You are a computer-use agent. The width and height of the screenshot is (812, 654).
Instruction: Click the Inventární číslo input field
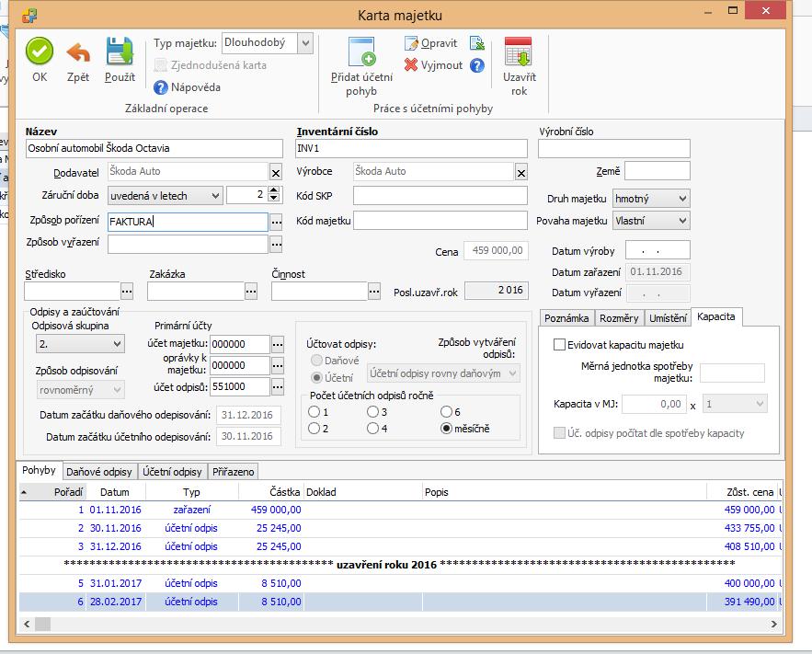pos(411,149)
